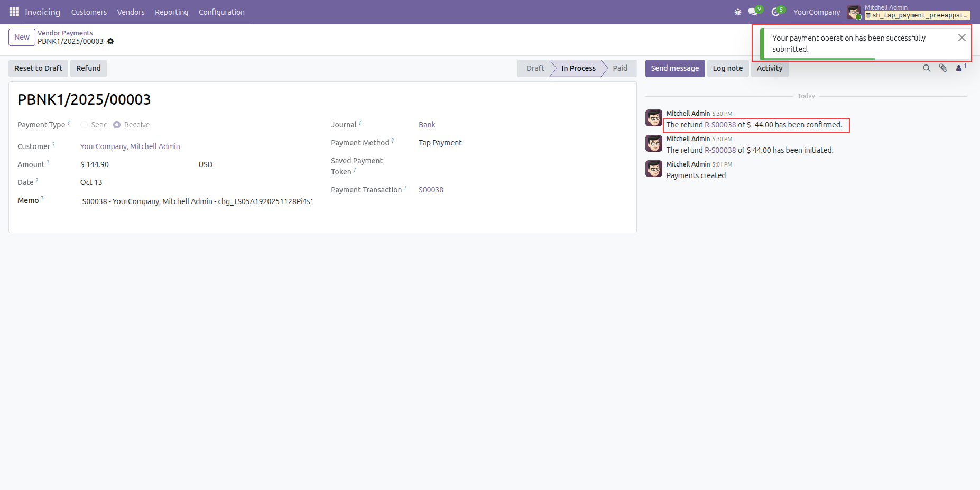The width and height of the screenshot is (980, 490).
Task: Open the Bank journal link
Action: [427, 125]
